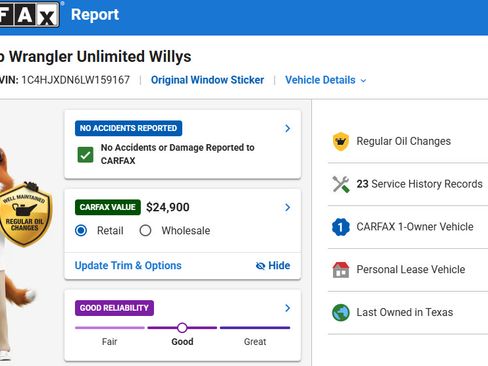
Task: Click the Report header text
Action: pos(95,15)
